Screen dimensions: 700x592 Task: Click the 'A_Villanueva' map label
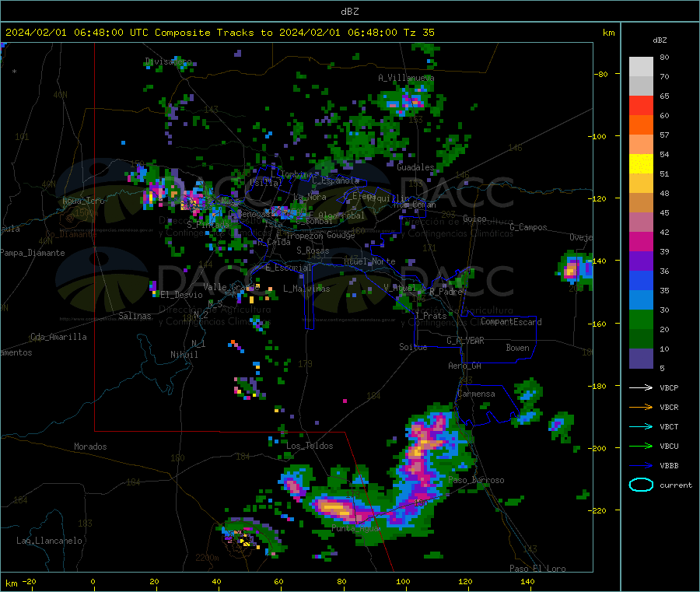[406, 78]
